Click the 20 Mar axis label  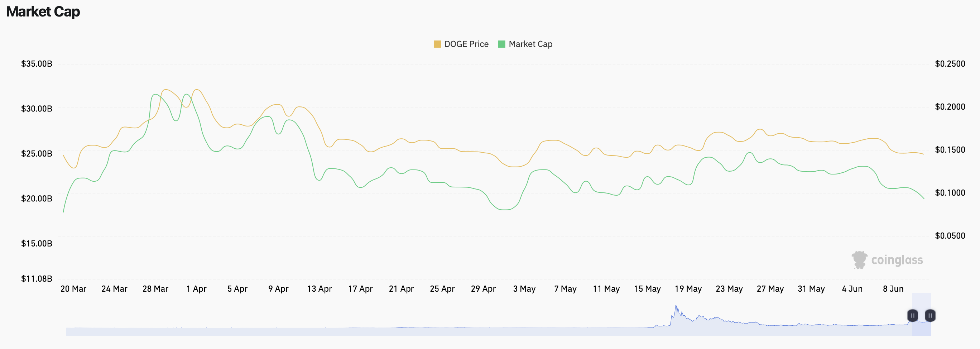coord(73,288)
